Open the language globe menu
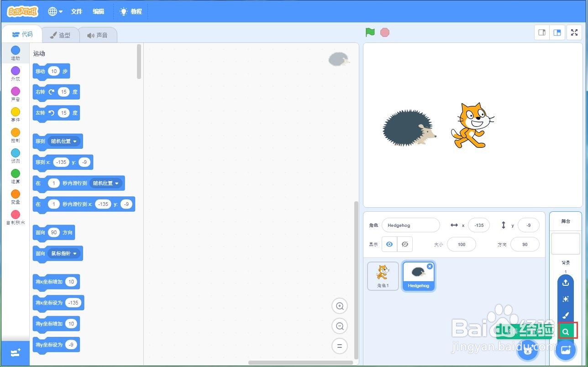This screenshot has height=367, width=588. (55, 11)
